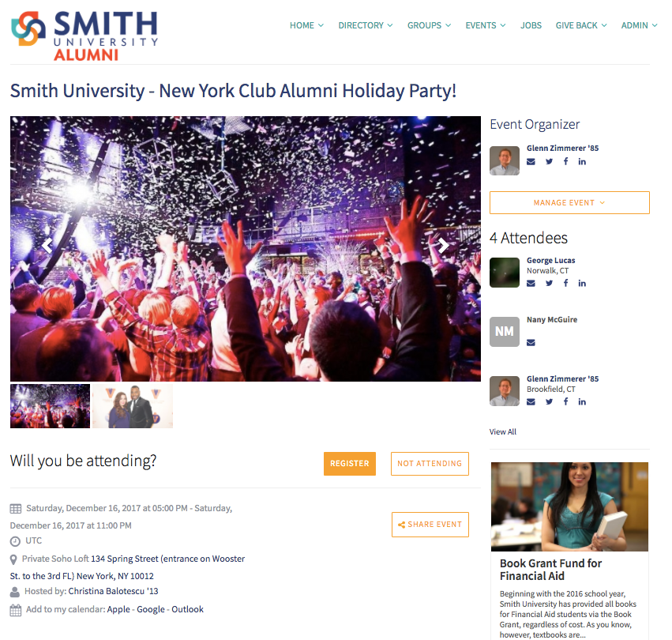Email Nany McGuire via envelope icon
672x640 pixels.
531,342
